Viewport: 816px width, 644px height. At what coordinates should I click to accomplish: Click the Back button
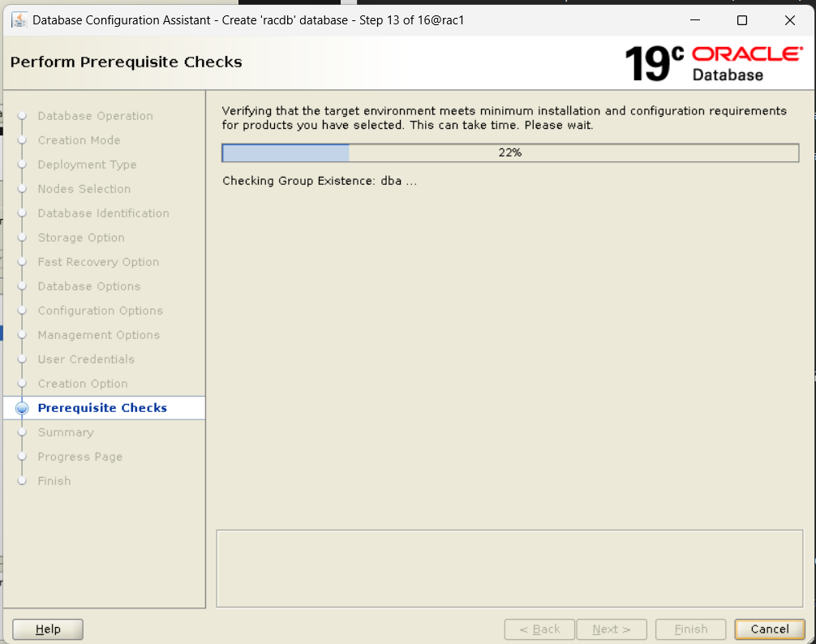point(539,629)
